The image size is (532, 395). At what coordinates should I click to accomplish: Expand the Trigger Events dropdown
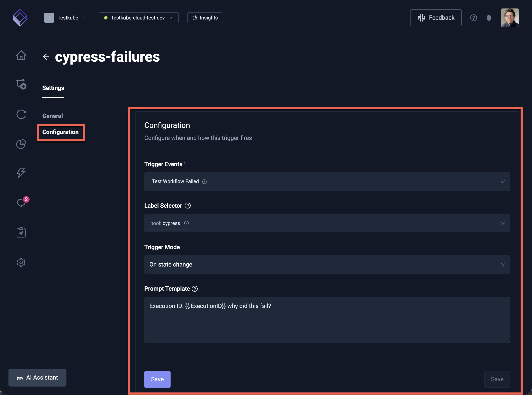(x=503, y=181)
